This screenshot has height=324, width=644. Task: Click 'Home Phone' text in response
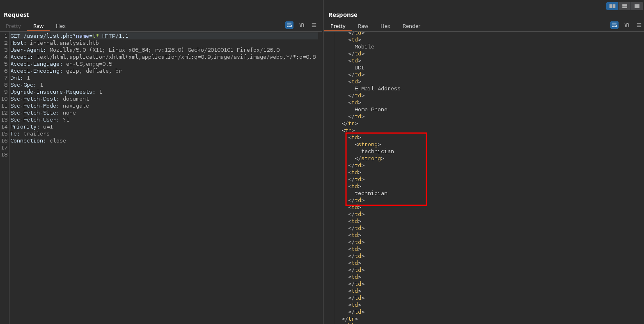371,110
